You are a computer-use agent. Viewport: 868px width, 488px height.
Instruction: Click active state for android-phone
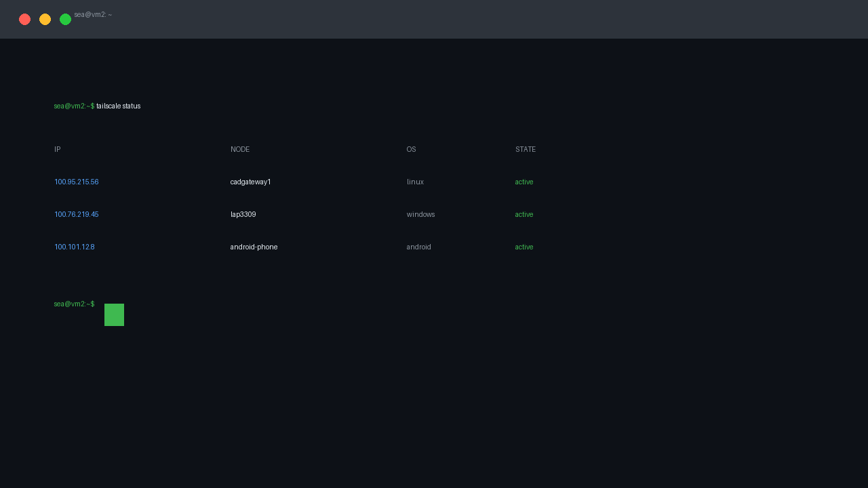coord(524,247)
